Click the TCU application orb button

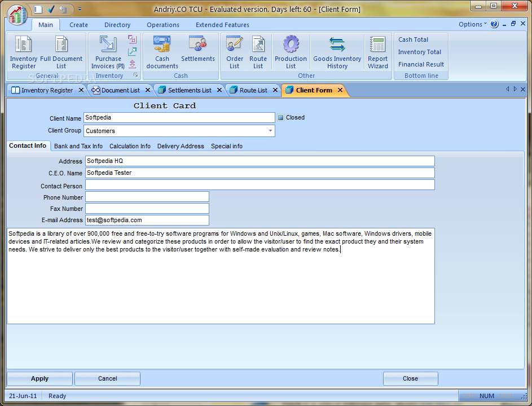pyautogui.click(x=17, y=15)
